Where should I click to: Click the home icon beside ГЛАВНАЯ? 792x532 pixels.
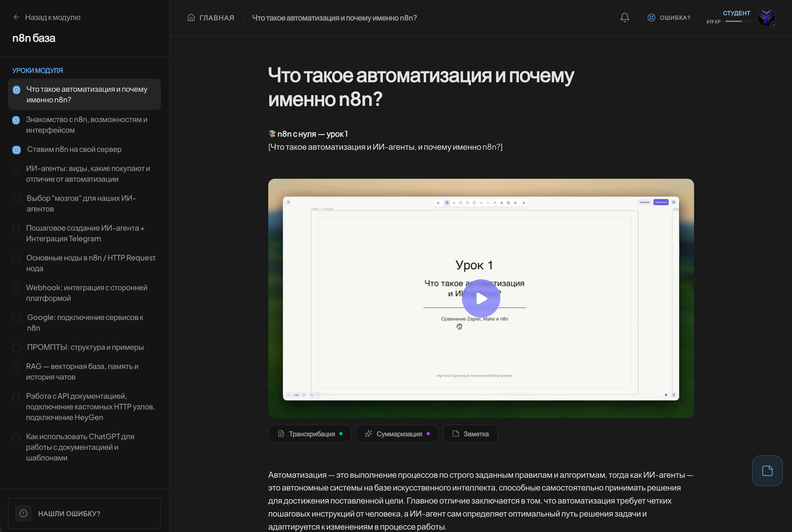pos(191,18)
